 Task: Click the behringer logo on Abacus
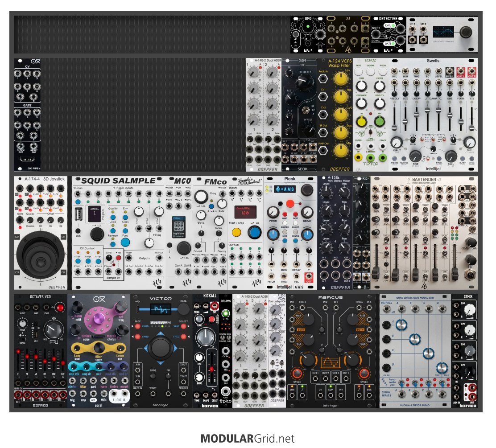(330, 405)
